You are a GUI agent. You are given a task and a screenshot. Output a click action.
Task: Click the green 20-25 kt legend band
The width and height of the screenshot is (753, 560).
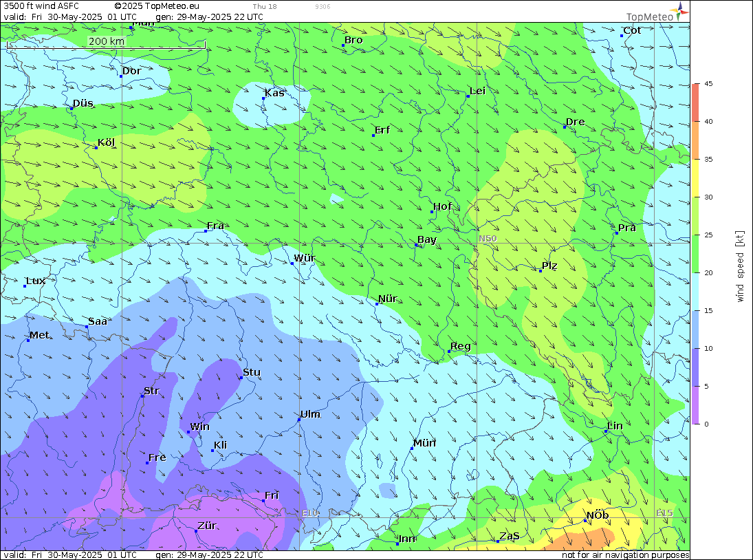pyautogui.click(x=696, y=254)
